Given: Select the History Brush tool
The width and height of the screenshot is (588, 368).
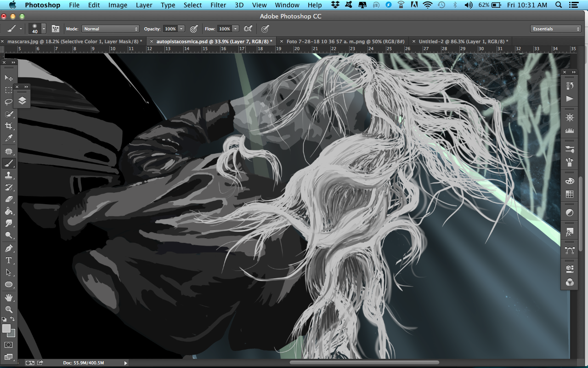Looking at the screenshot, I should click(x=9, y=187).
